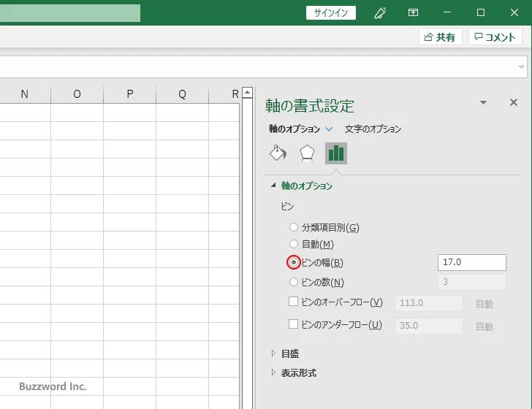Switch to 文字のオプション tab
The image size is (532, 409).
373,129
